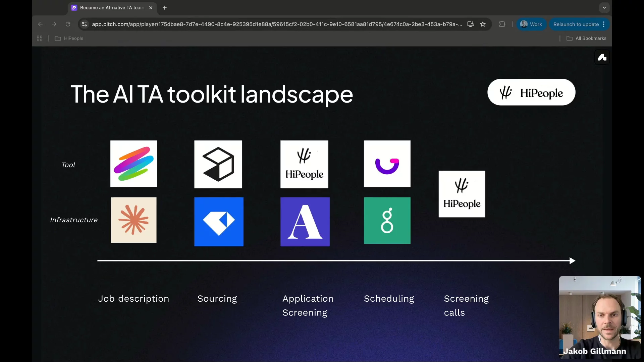Viewport: 644px width, 362px height.
Task: Click the orange starburst infrastructure logo
Action: click(133, 220)
